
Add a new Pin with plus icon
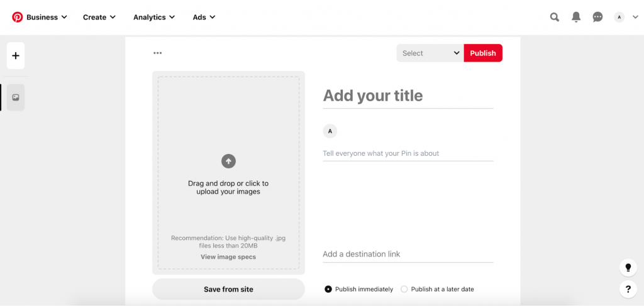tap(16, 56)
